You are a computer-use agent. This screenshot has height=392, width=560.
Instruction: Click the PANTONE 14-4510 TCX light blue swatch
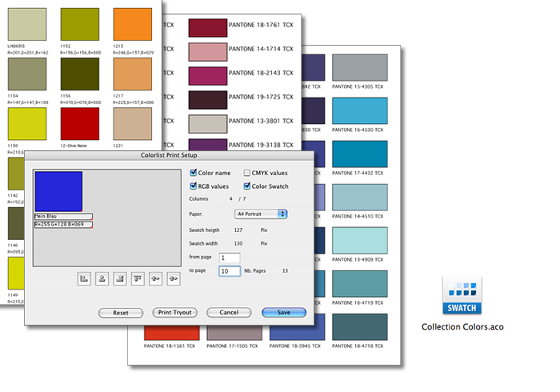(x=360, y=197)
